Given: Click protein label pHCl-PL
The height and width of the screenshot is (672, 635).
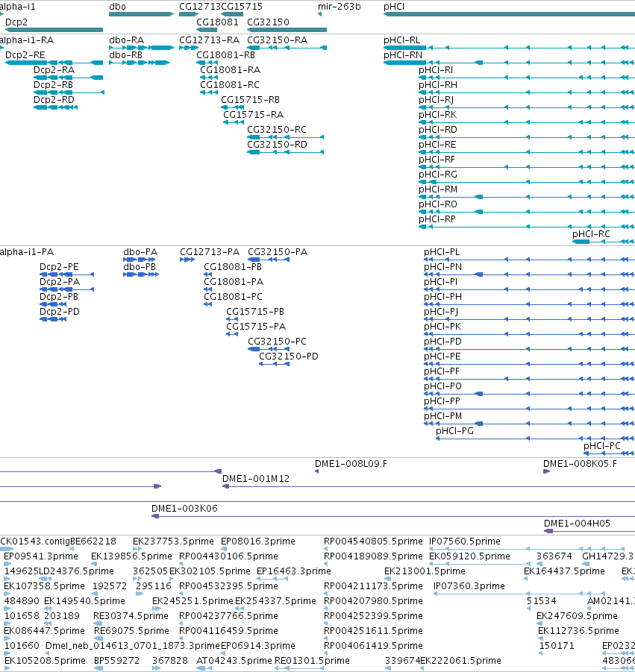Looking at the screenshot, I should tap(442, 252).
